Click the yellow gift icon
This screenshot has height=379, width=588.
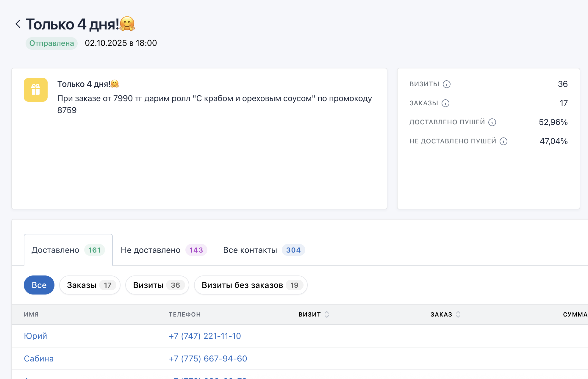pos(36,90)
